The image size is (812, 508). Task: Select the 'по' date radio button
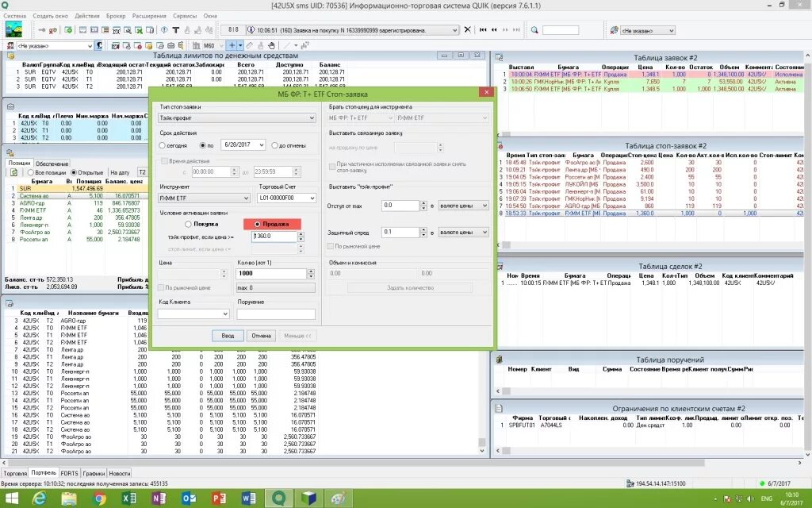point(202,146)
